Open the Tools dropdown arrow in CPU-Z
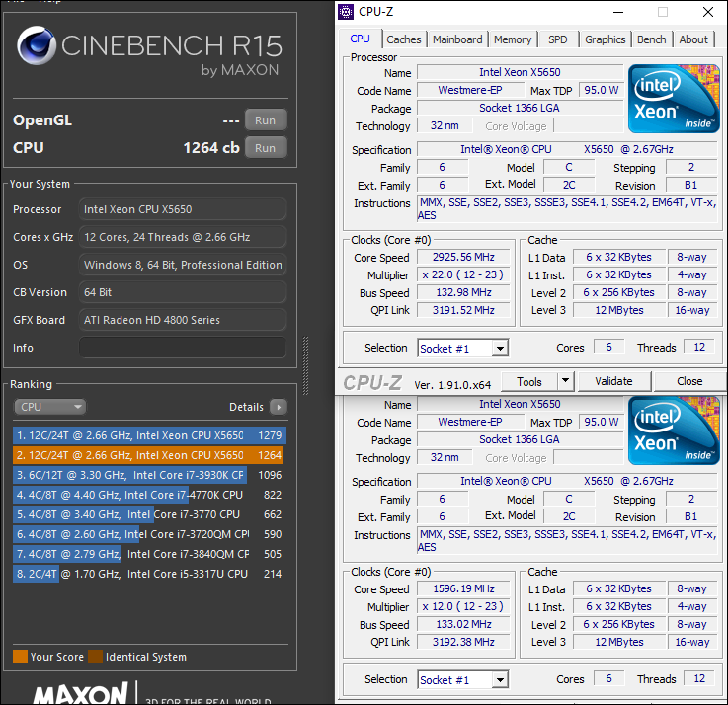Screen dimensions: 728x705 tap(565, 381)
